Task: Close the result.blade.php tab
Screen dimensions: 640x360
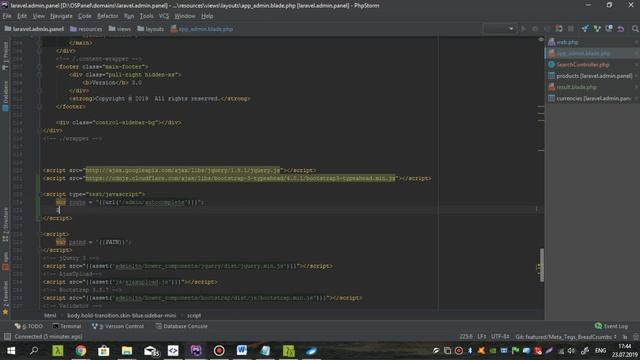Action: coord(636,87)
